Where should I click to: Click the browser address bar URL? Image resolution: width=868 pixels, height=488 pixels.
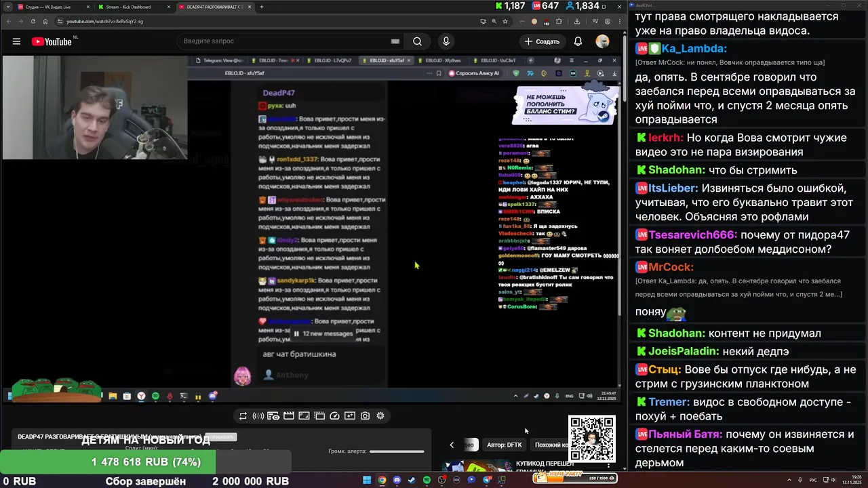(104, 21)
